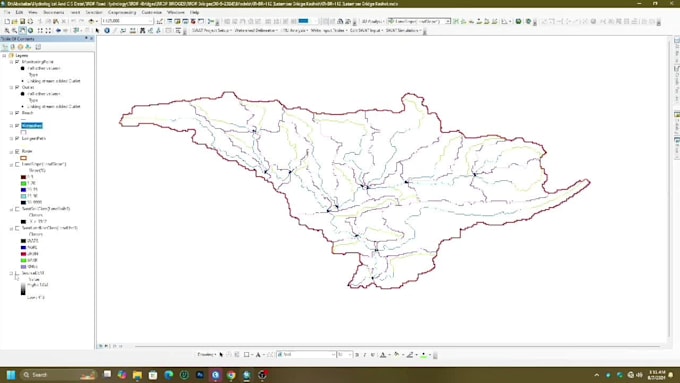Enable the SwatLandUseClass layer checkbox

click(x=17, y=228)
